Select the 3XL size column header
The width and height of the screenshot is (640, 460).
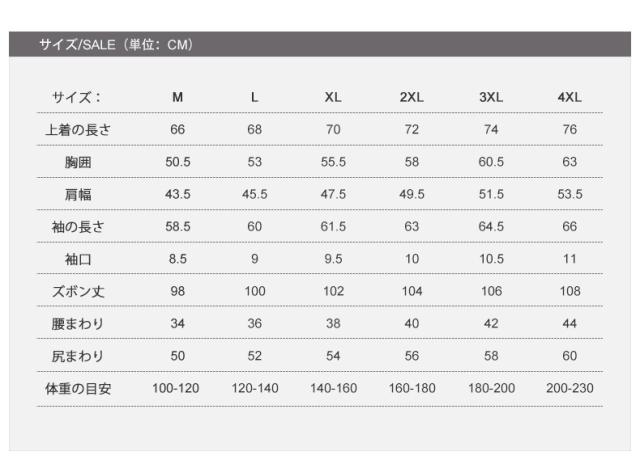click(x=491, y=97)
